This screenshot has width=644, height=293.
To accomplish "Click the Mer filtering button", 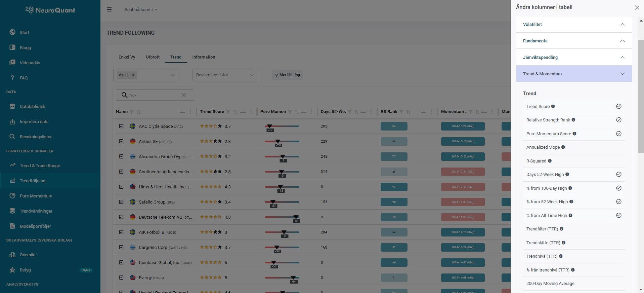I will (x=287, y=75).
